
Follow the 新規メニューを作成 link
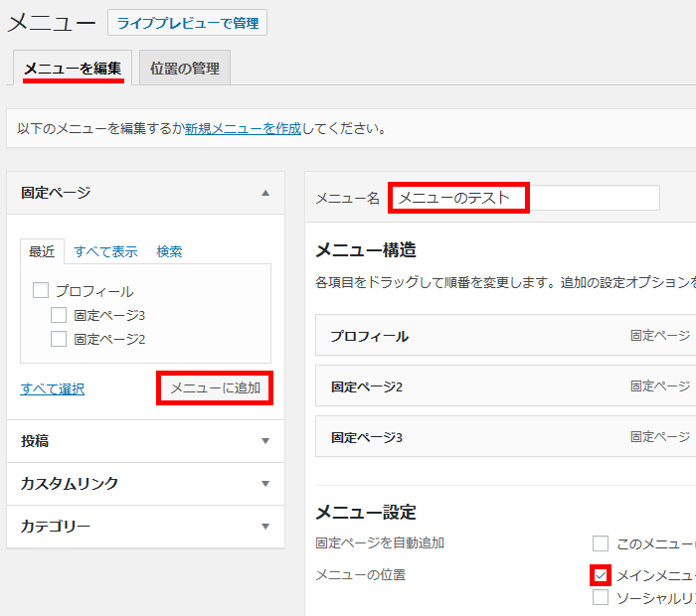pyautogui.click(x=243, y=128)
